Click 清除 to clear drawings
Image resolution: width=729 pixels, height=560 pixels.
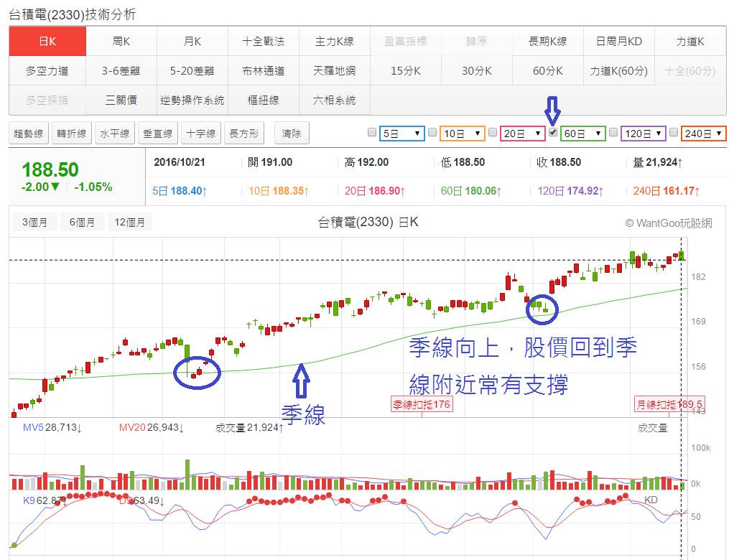[291, 133]
